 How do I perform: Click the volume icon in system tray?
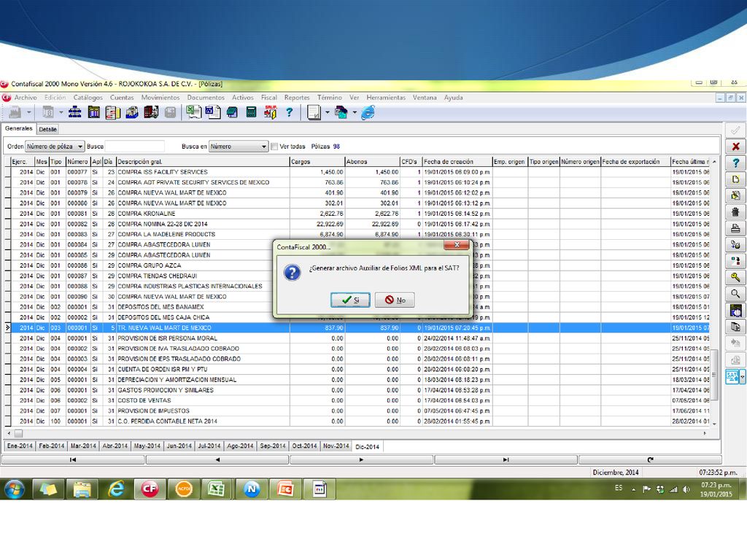pos(686,489)
